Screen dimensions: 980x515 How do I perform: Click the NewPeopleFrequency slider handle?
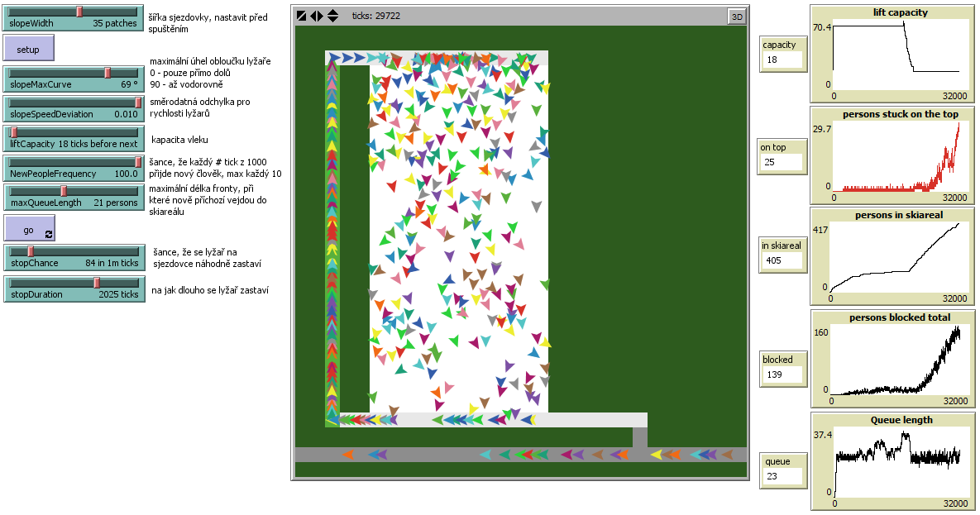coord(136,162)
